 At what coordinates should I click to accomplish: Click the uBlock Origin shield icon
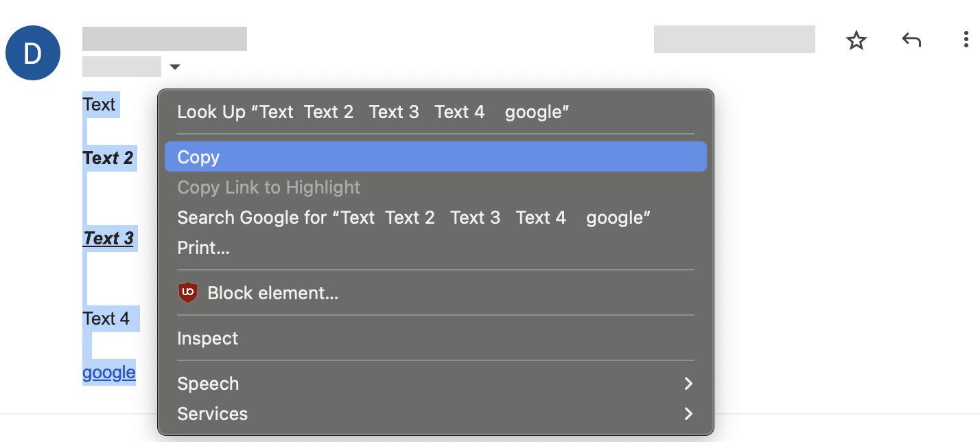(x=187, y=292)
